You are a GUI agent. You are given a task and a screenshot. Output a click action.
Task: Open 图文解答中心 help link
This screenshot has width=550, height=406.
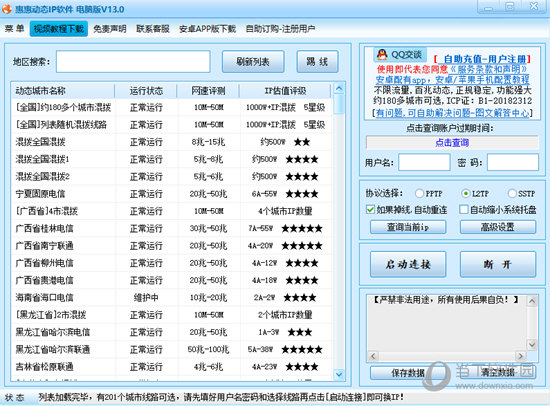452,113
